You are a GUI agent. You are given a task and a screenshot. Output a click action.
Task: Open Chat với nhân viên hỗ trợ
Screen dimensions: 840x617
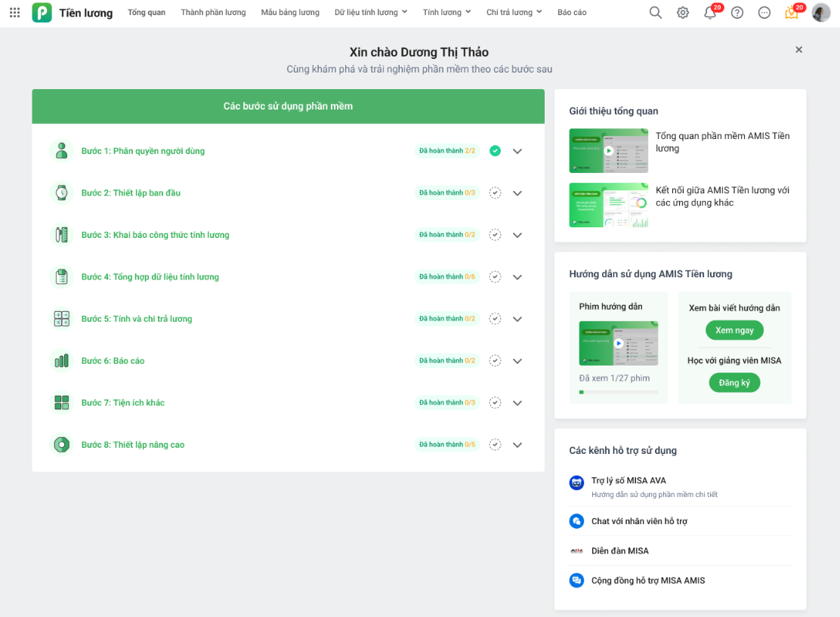pyautogui.click(x=639, y=521)
